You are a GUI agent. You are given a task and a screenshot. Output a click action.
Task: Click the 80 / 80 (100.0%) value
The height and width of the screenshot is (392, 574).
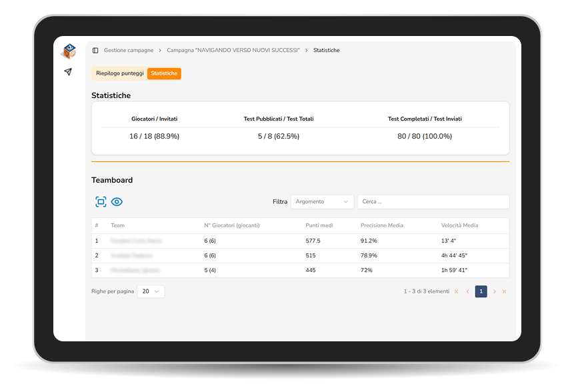tap(425, 136)
